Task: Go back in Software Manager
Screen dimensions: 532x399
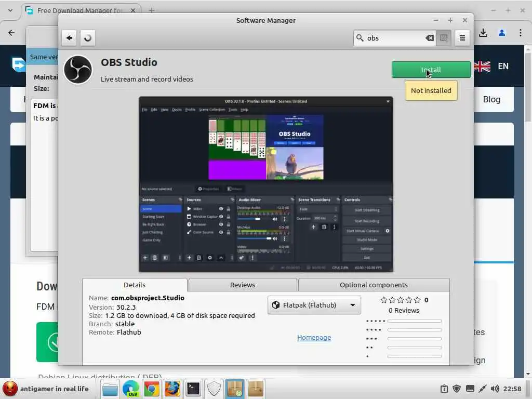Action: click(69, 37)
